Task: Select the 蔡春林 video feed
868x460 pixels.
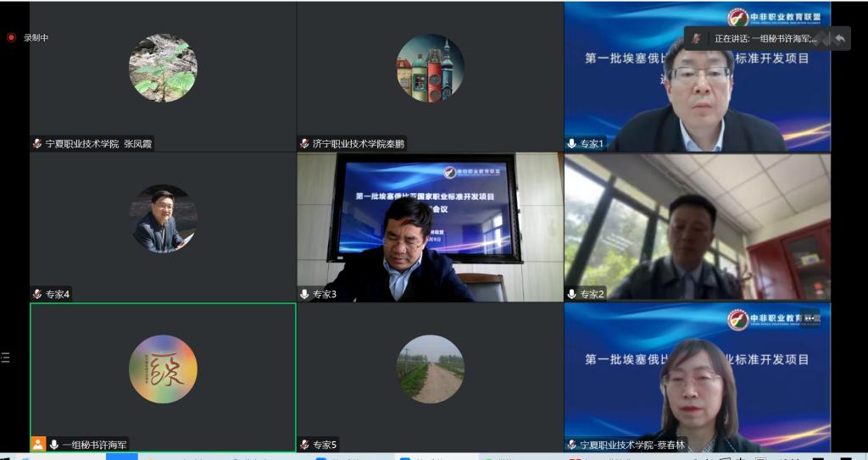Action: [697, 377]
